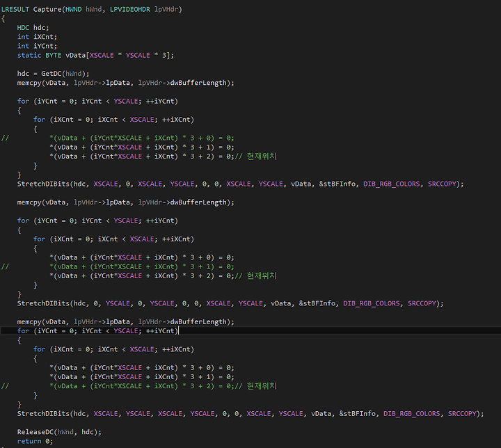Click the "GetDC(hWnd)" call
This screenshot has height=448, width=501.
pyautogui.click(x=63, y=74)
